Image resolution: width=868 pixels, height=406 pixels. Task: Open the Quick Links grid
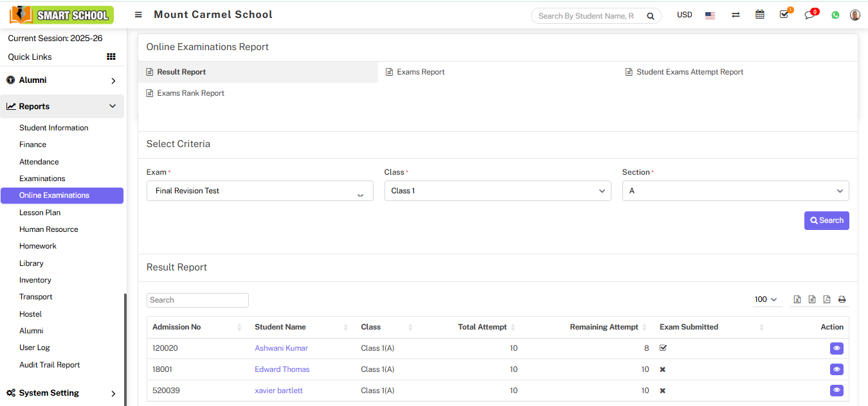(111, 57)
